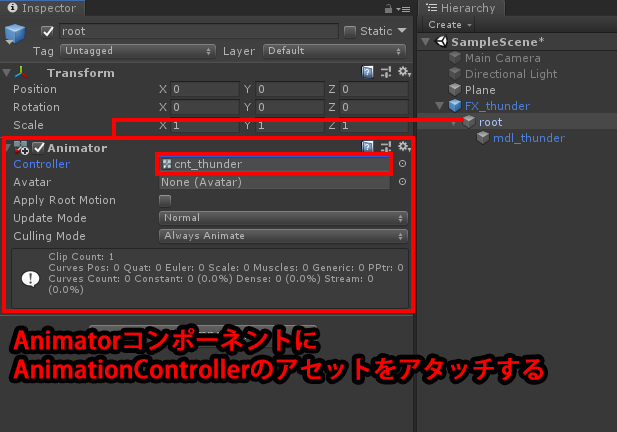Viewport: 617px width, 432px height.
Task: Open Animator component gear settings menu
Action: [404, 147]
